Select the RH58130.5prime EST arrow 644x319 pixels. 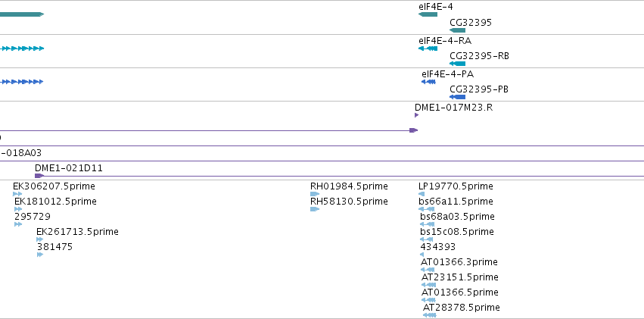[x=315, y=209]
